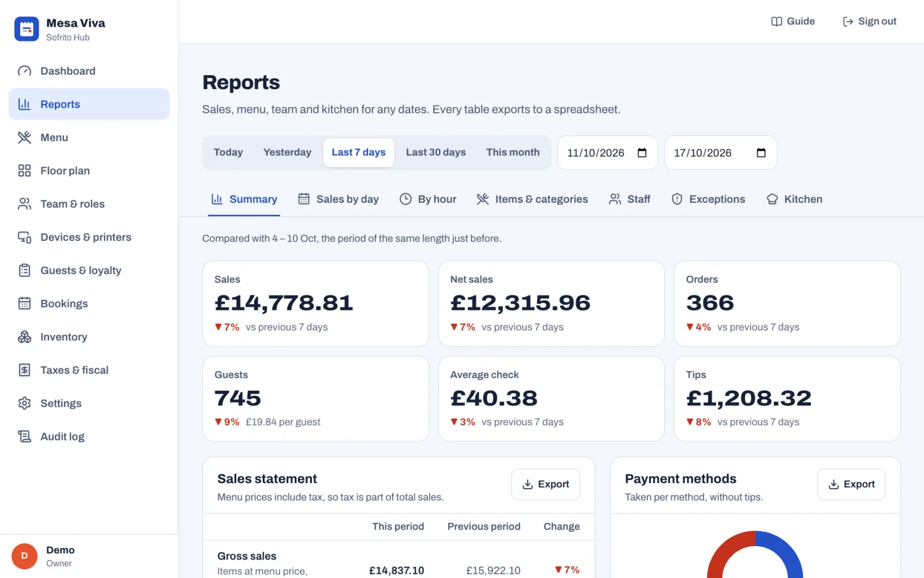
Task: Click the Gross sales £14,837.10 cell
Action: pyautogui.click(x=397, y=570)
